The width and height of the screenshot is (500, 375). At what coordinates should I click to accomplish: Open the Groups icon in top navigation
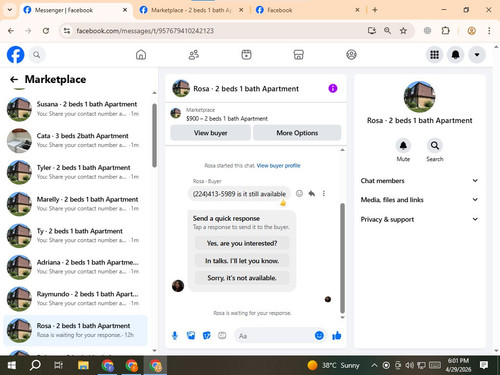pos(351,55)
